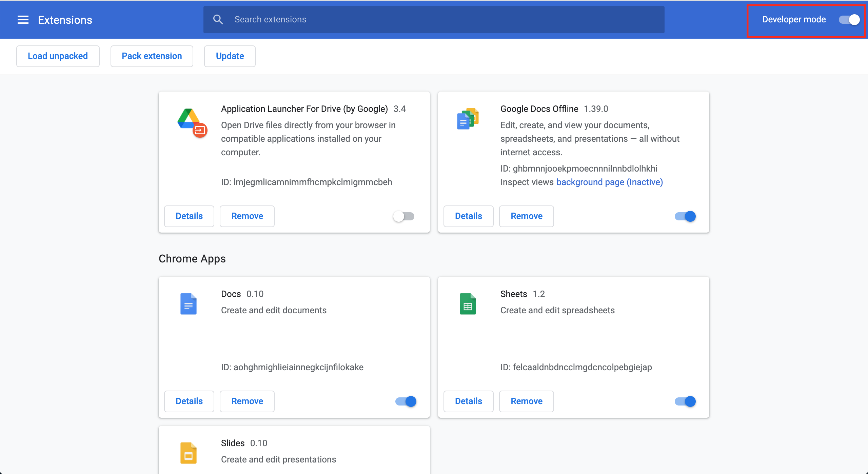Click Pack extension button
868x474 pixels.
(152, 56)
